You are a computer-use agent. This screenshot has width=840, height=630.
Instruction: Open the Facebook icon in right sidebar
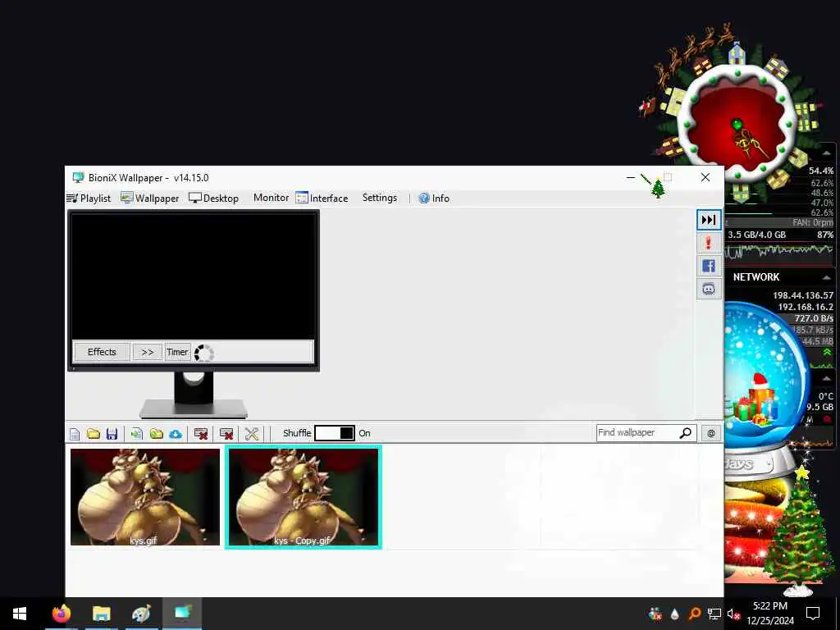(x=708, y=267)
